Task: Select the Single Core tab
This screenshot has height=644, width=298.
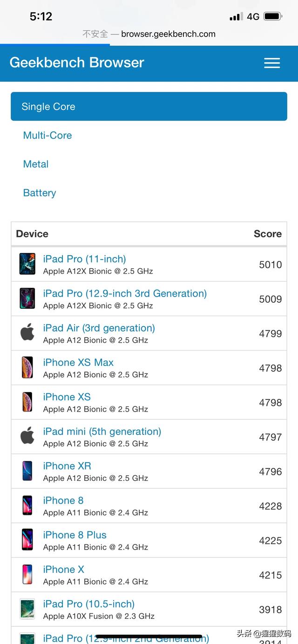Action: (x=149, y=106)
